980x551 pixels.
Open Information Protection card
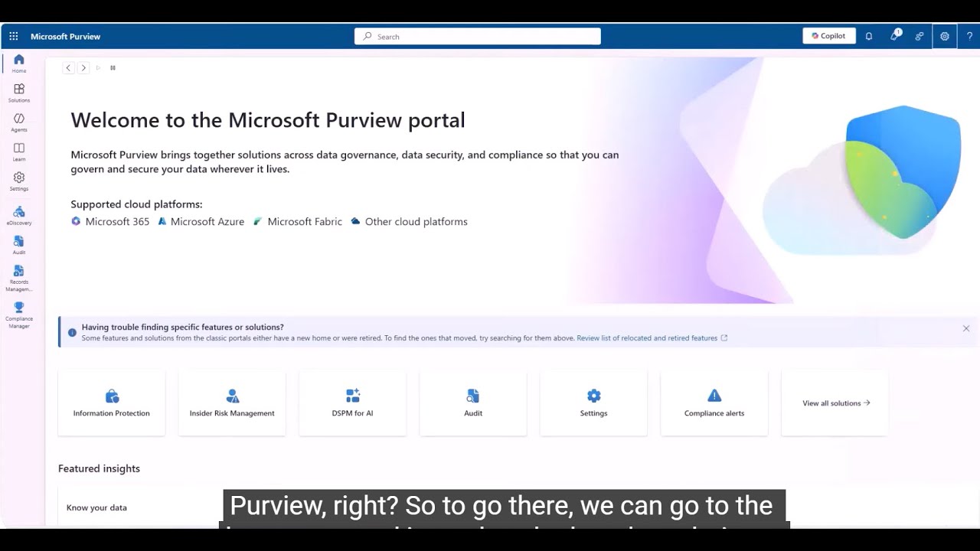112,403
